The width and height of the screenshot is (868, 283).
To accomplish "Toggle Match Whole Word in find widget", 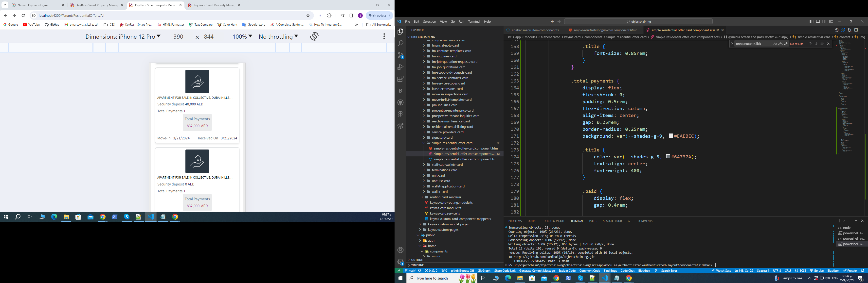I will click(x=780, y=44).
